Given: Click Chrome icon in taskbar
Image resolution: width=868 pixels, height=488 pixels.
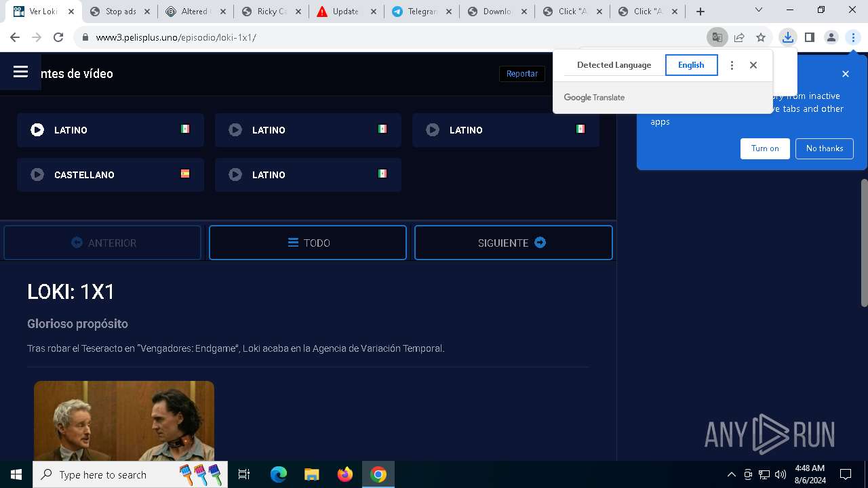Looking at the screenshot, I should pyautogui.click(x=378, y=474).
